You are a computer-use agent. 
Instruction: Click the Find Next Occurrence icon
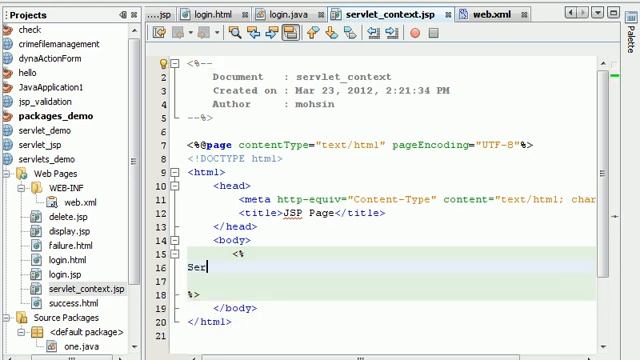[x=271, y=33]
